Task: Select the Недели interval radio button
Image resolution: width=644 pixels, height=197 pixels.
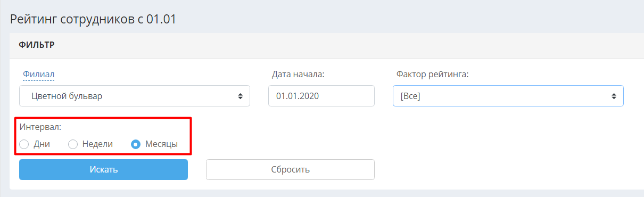Action: click(73, 144)
